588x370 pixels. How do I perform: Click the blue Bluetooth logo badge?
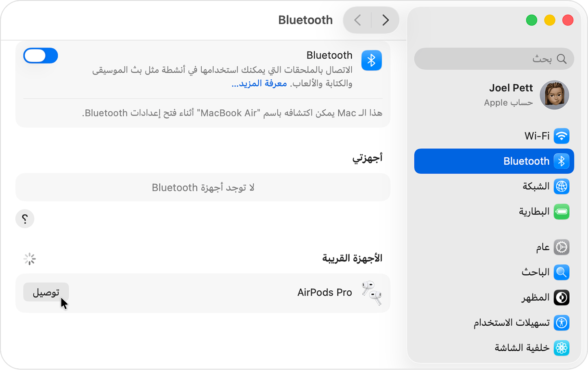click(x=371, y=60)
